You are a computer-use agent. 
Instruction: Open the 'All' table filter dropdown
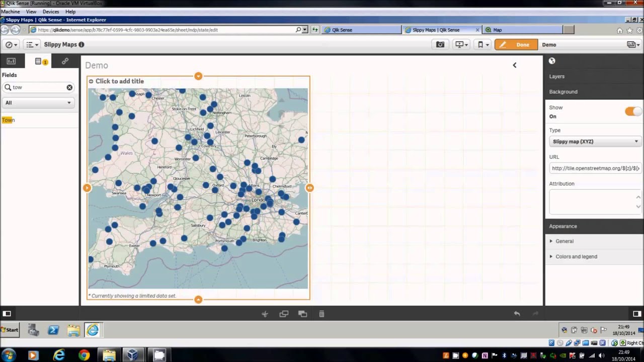coord(38,103)
